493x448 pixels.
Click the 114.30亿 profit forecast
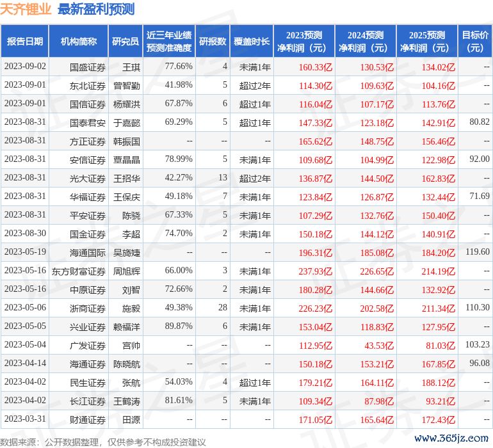(x=316, y=86)
